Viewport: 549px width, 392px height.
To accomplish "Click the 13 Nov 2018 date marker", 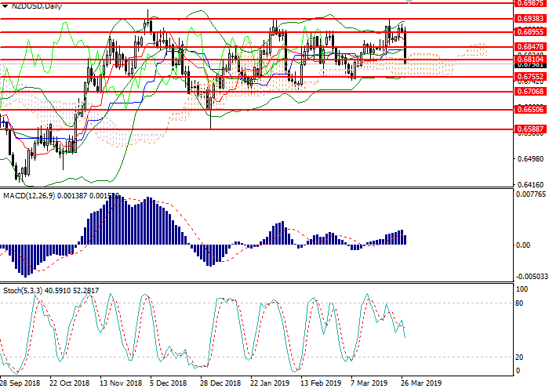I will pyautogui.click(x=122, y=384).
